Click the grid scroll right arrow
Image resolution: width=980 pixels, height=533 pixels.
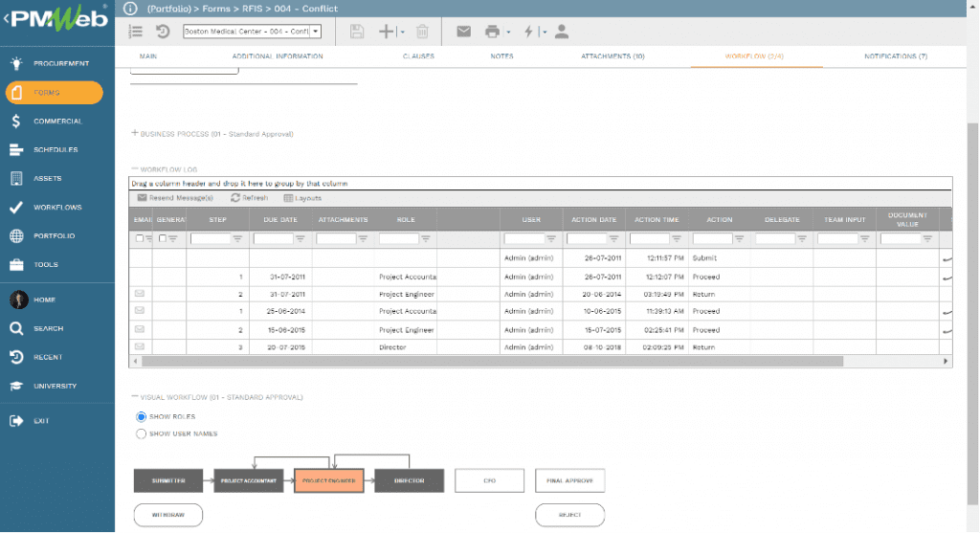point(946,361)
